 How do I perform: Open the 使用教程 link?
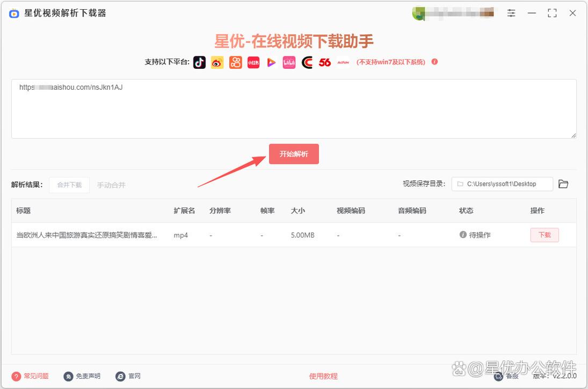coord(323,376)
